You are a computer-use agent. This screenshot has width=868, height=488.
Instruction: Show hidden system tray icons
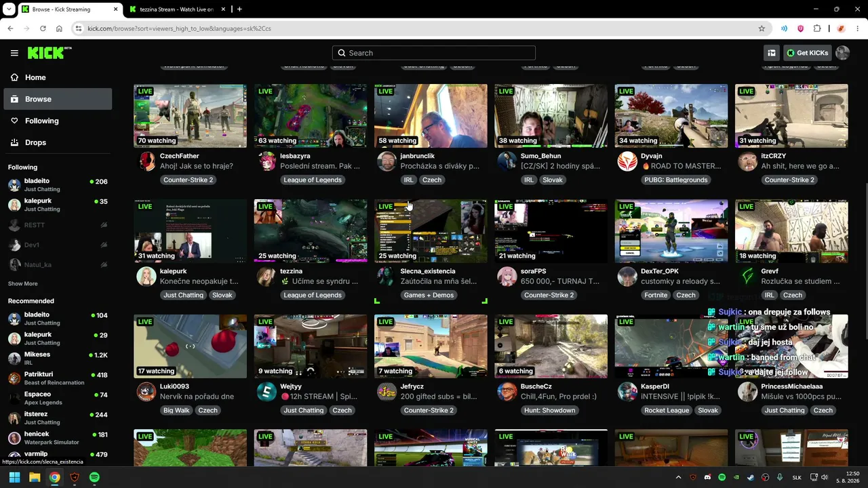(x=678, y=477)
